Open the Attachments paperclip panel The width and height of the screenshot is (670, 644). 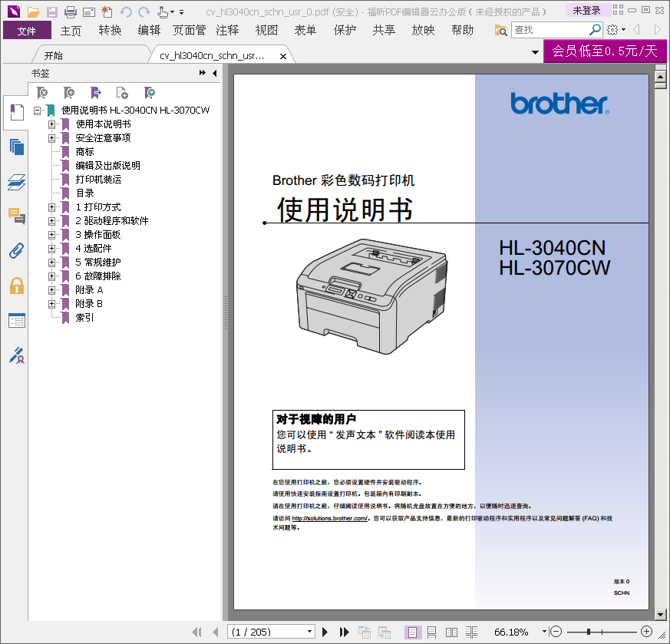coord(17,251)
